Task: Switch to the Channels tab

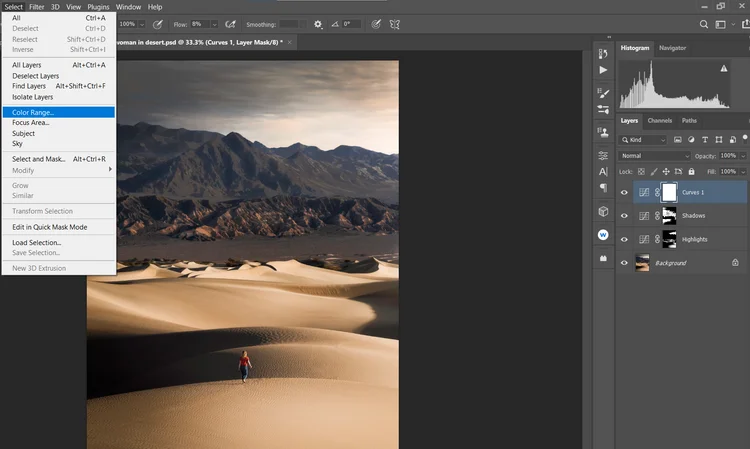Action: 660,121
